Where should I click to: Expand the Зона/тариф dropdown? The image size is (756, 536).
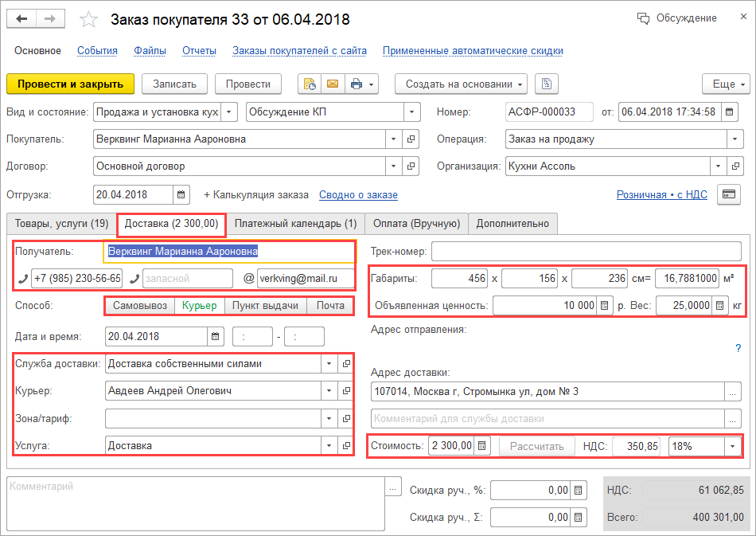329,418
